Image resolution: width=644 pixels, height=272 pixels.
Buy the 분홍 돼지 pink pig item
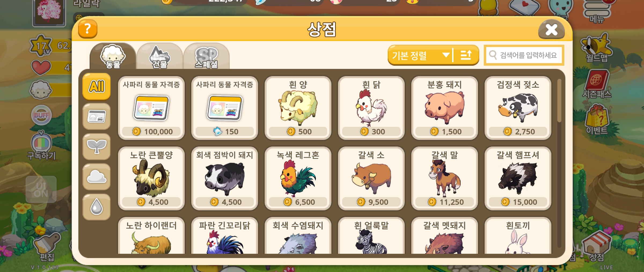pyautogui.click(x=444, y=108)
